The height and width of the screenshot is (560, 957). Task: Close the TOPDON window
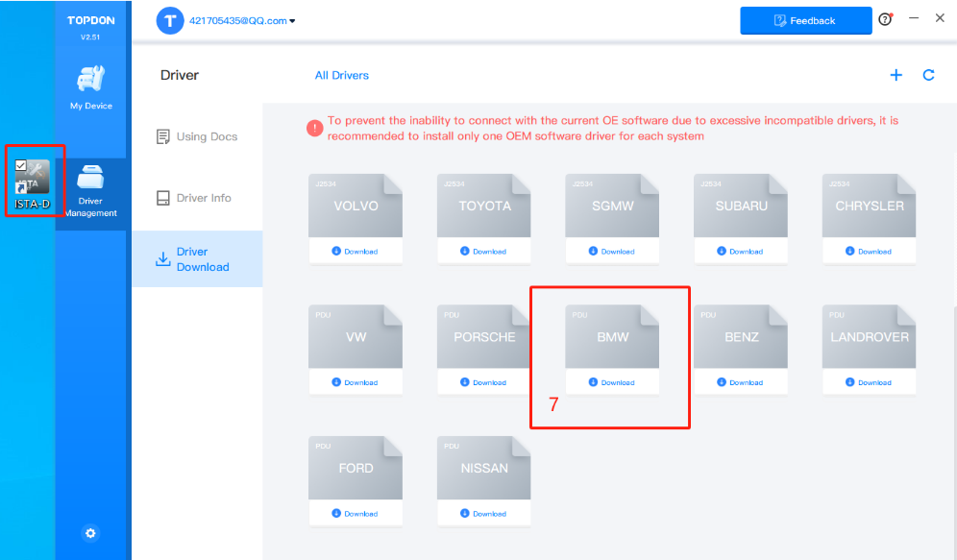940,18
